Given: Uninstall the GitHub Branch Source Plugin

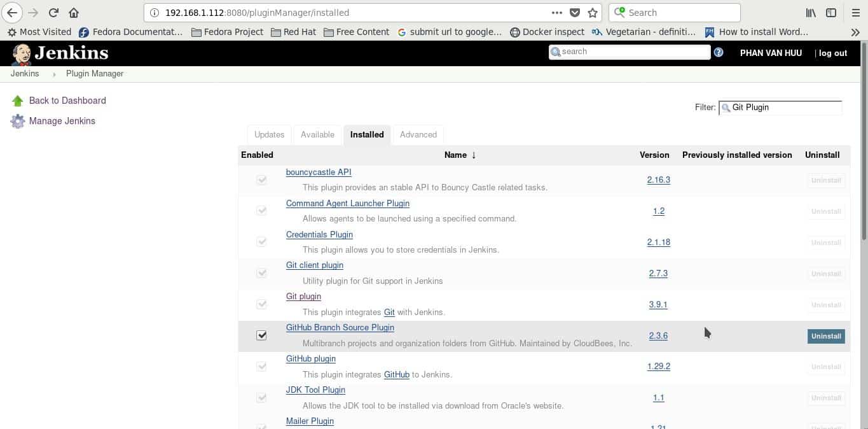Looking at the screenshot, I should point(826,336).
